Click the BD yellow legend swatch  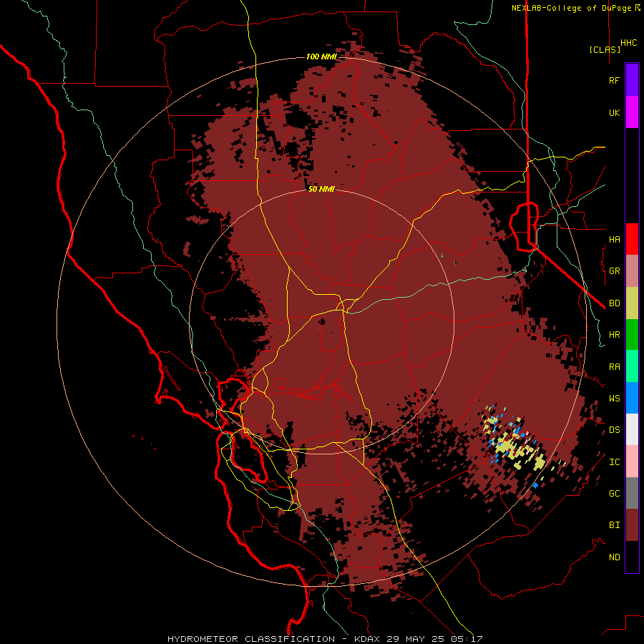(x=632, y=303)
